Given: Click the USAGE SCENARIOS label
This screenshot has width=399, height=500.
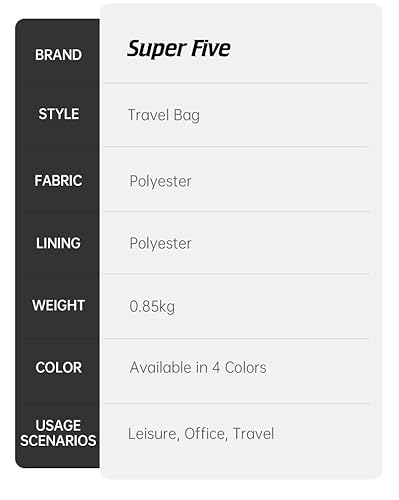Looking at the screenshot, I should click(x=58, y=433).
